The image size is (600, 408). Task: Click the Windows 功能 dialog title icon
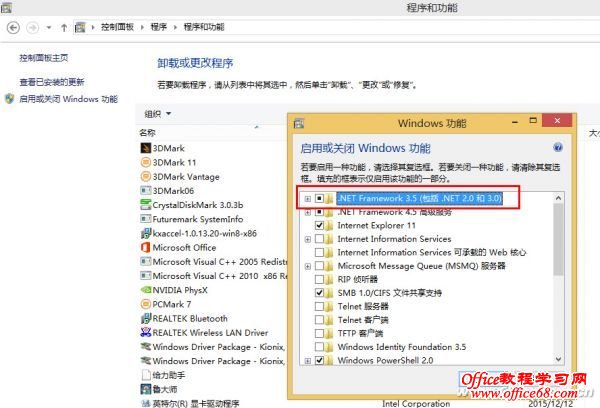299,123
